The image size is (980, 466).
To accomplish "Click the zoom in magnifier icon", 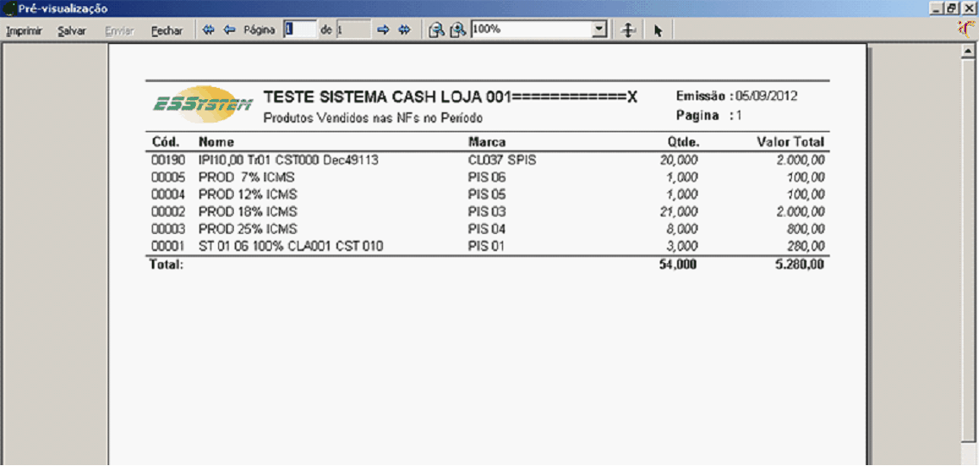I will (458, 30).
